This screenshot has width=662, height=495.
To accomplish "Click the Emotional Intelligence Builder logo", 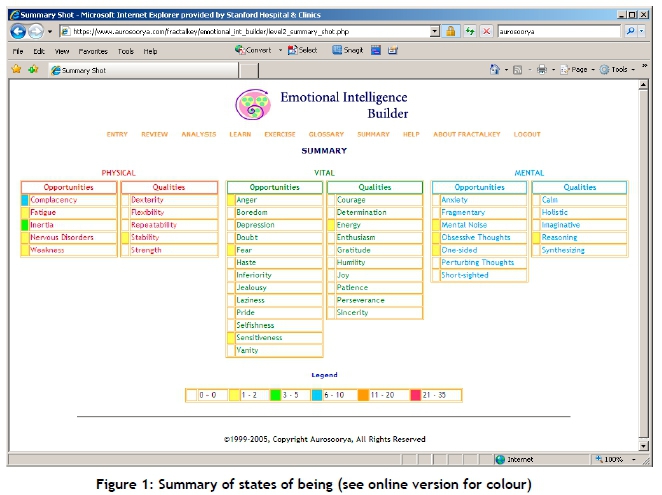I will 252,105.
